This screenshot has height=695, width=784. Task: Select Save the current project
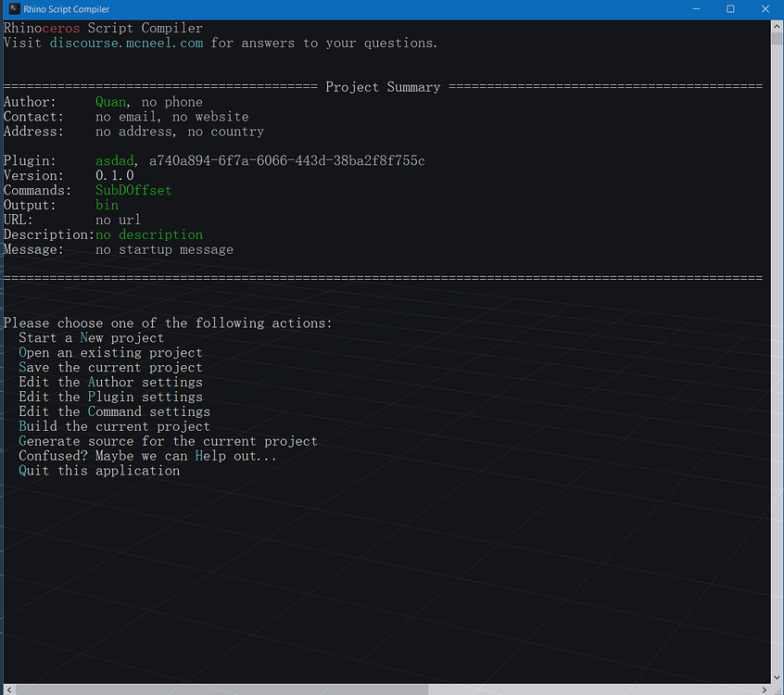[x=110, y=368]
